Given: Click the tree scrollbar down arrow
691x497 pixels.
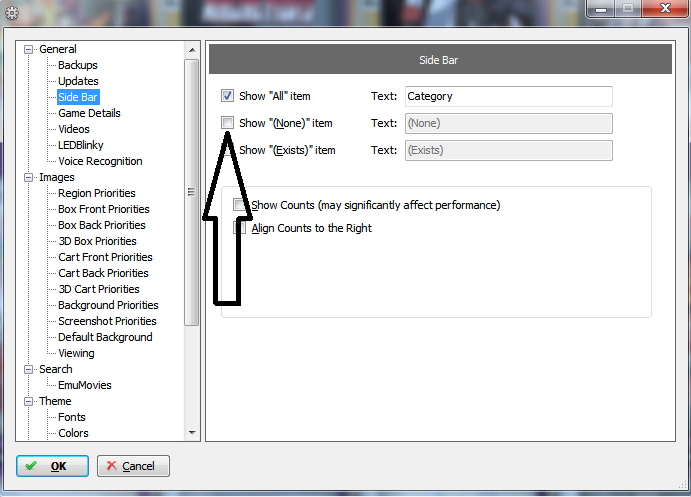Looking at the screenshot, I should pos(192,433).
